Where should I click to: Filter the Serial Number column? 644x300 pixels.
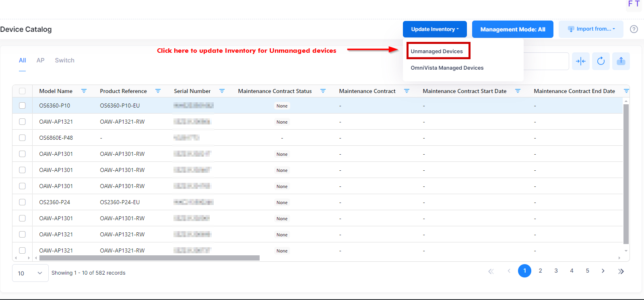[x=222, y=91]
